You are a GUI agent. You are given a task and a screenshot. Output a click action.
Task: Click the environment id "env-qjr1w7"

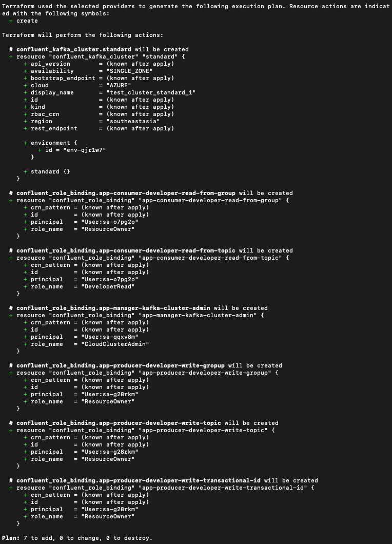[x=84, y=150]
